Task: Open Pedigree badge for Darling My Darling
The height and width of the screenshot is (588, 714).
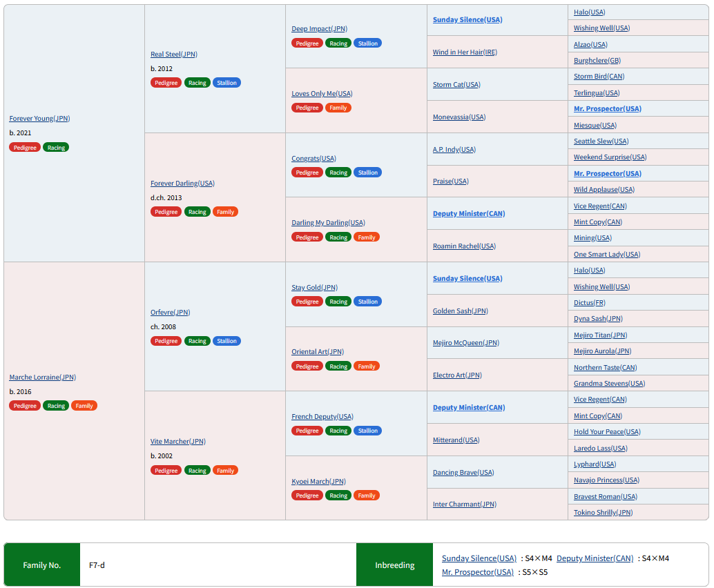Action: (307, 237)
